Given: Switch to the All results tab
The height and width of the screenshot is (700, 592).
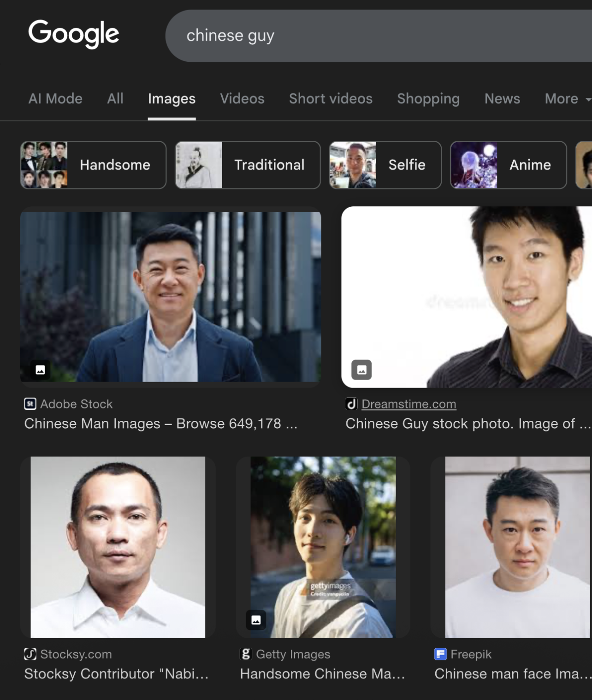Looking at the screenshot, I should coord(115,99).
